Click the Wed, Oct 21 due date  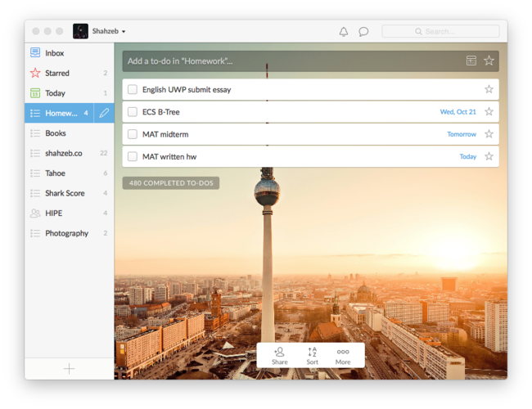[x=458, y=112]
